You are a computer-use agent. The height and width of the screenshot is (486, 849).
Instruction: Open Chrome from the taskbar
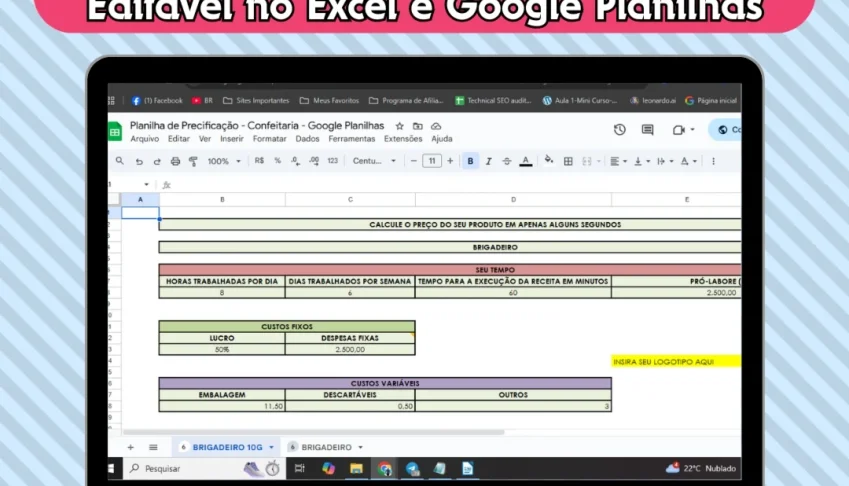click(385, 469)
